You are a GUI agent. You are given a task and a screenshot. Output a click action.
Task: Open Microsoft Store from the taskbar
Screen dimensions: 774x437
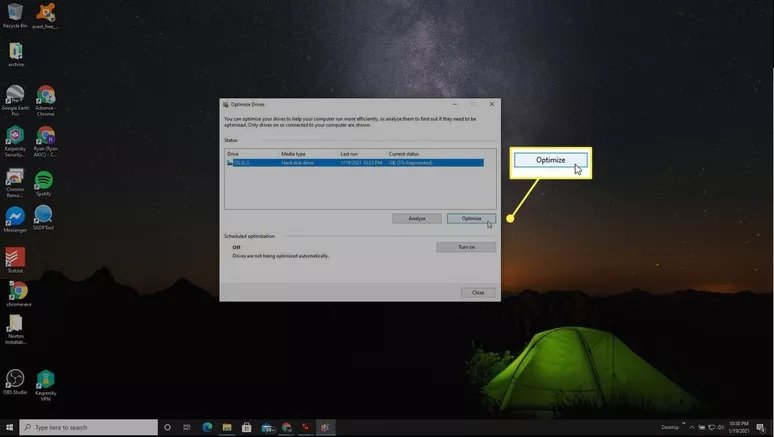246,427
